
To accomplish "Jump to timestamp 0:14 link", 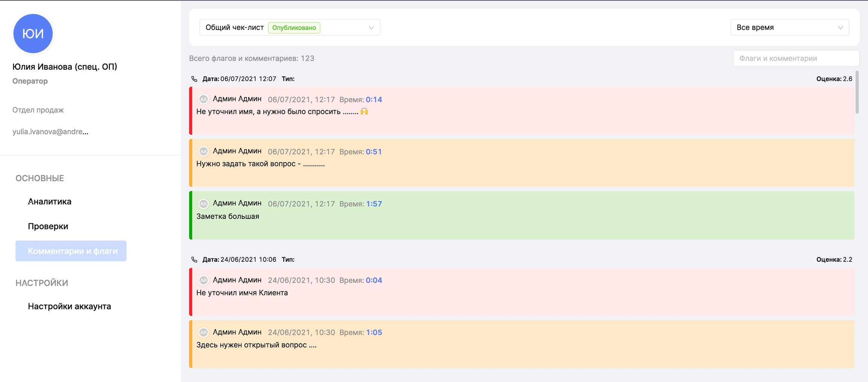I will click(374, 99).
